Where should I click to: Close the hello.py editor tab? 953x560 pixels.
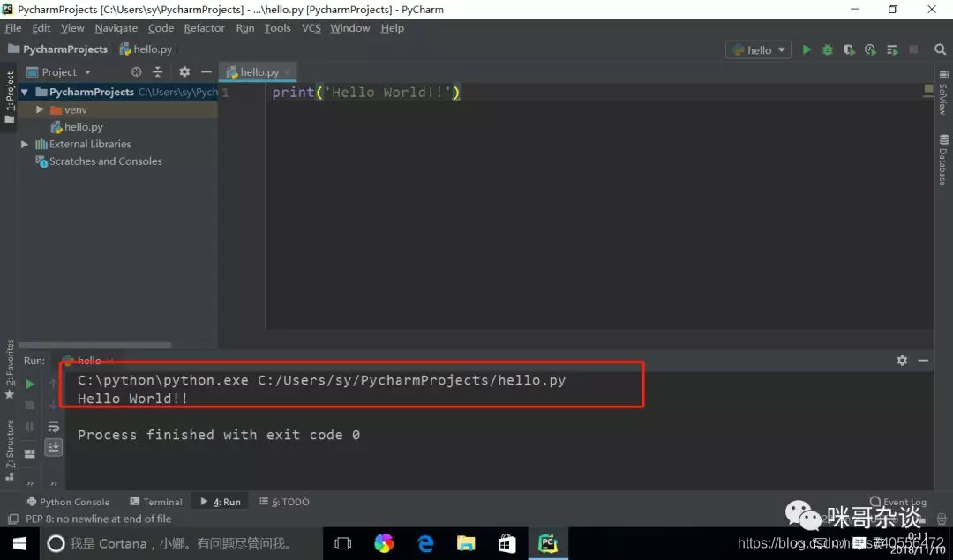[x=288, y=71]
